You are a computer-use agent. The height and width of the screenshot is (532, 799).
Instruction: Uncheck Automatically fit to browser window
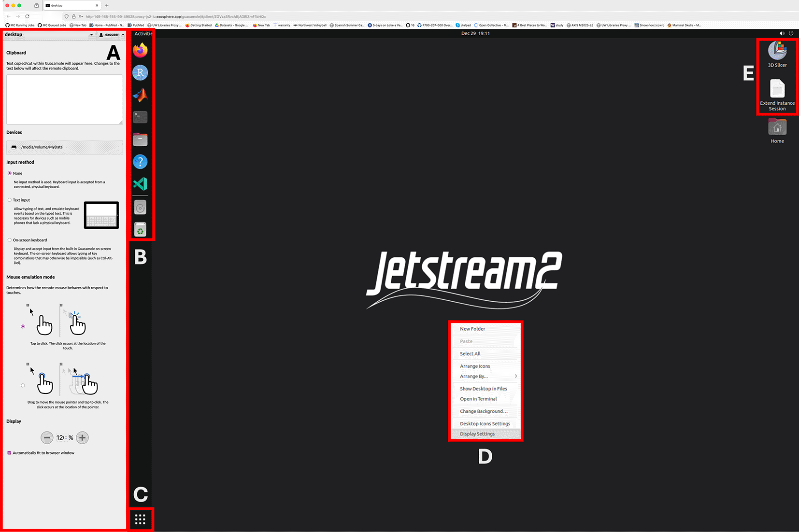(x=9, y=453)
